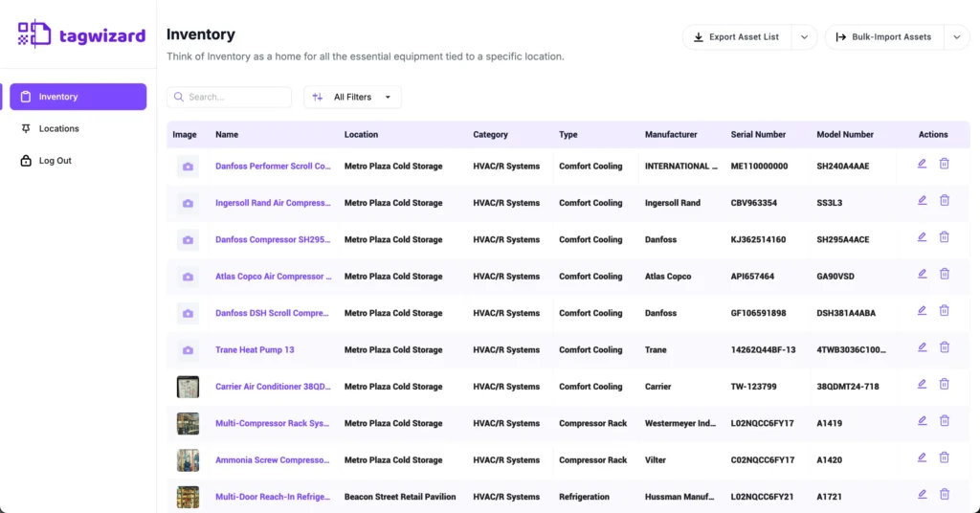Go to Inventory in the sidebar
This screenshot has width=980, height=513.
click(78, 97)
